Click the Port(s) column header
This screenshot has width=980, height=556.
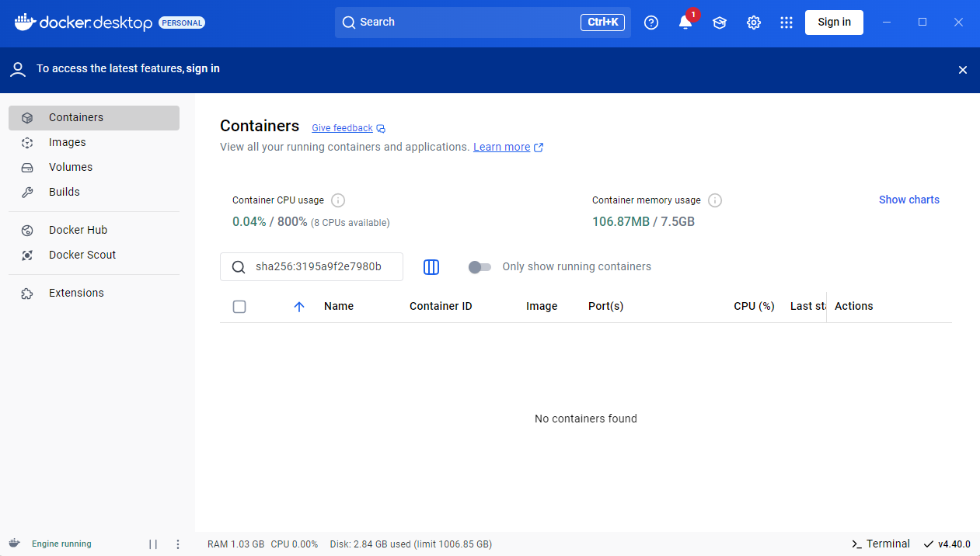tap(606, 306)
